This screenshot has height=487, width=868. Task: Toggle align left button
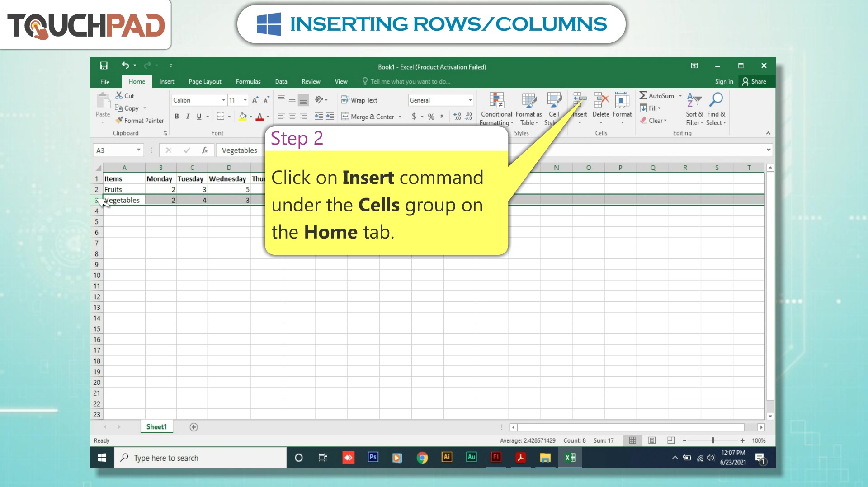(281, 117)
